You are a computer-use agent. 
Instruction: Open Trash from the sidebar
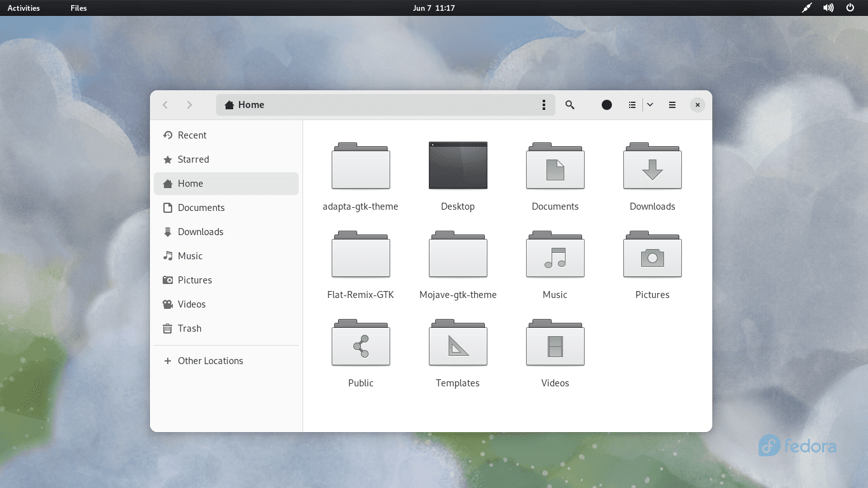coord(189,329)
